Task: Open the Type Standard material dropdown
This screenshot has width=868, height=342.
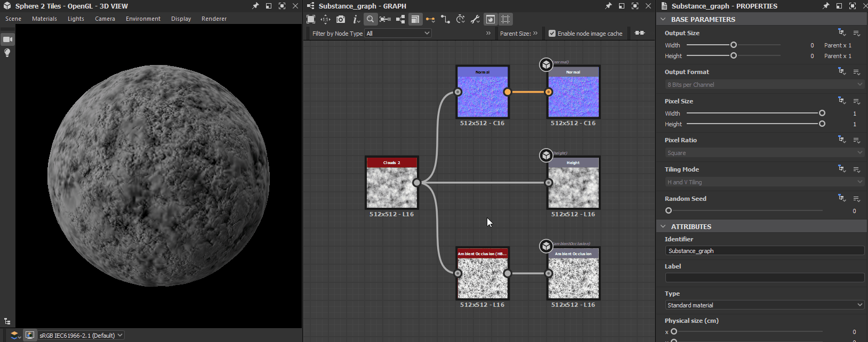Action: pos(765,305)
